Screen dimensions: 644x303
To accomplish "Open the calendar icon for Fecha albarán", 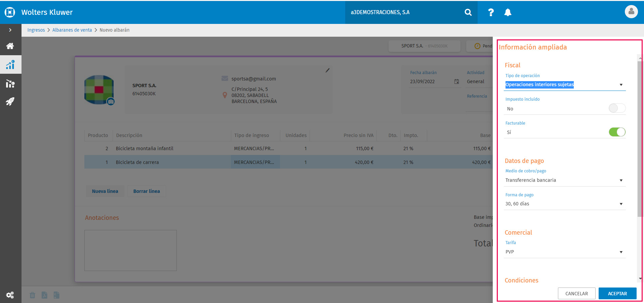I will pos(456,81).
